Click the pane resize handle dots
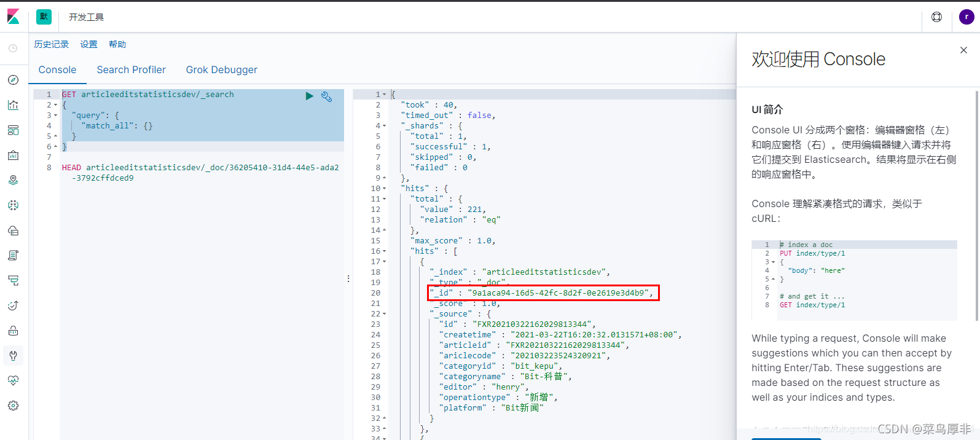This screenshot has width=980, height=440. pyautogui.click(x=348, y=279)
